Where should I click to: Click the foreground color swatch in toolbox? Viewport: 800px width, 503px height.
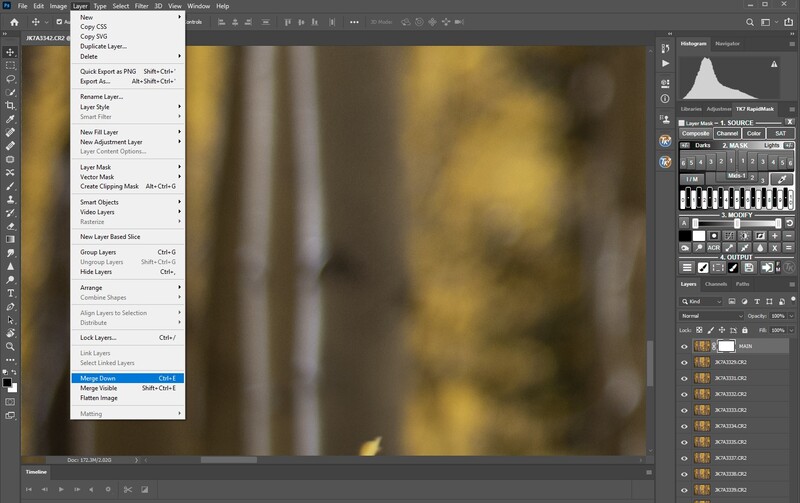7,383
